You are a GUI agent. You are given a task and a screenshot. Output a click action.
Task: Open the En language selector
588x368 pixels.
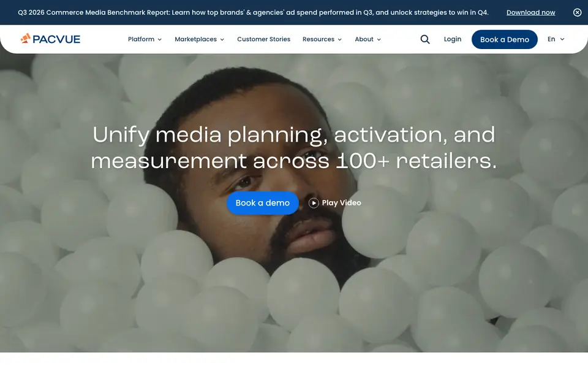click(x=556, y=39)
